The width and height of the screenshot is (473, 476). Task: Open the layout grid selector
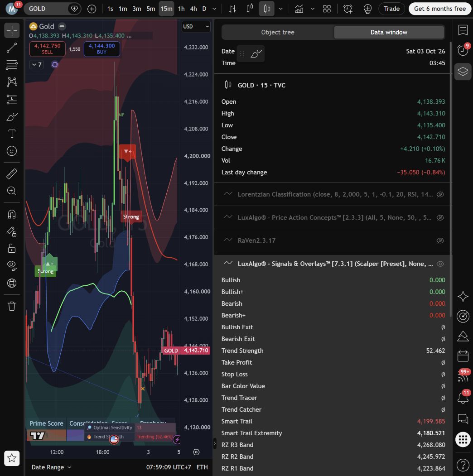[327, 9]
